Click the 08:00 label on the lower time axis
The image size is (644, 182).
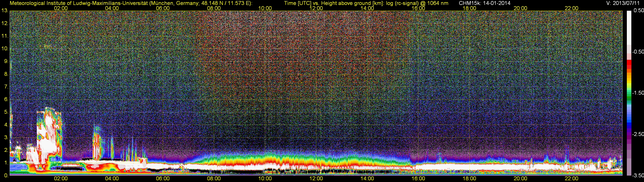coord(214,179)
